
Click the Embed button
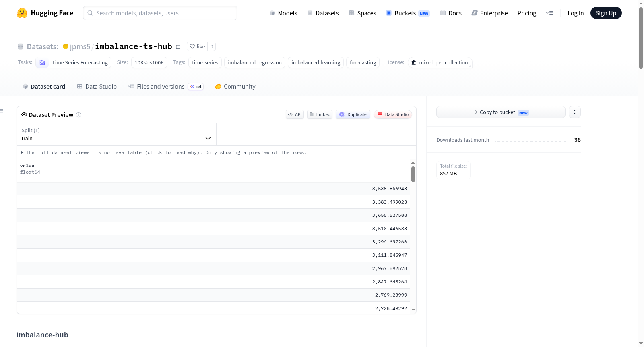tap(320, 114)
